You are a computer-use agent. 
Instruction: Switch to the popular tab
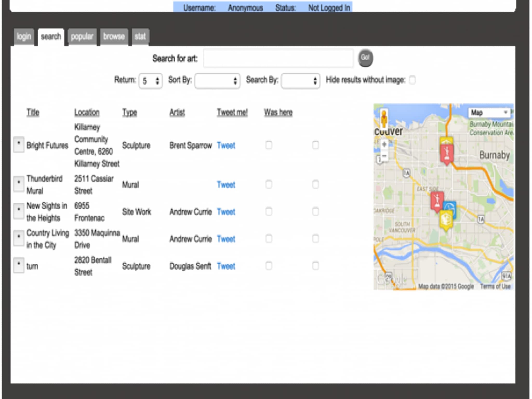tap(82, 37)
